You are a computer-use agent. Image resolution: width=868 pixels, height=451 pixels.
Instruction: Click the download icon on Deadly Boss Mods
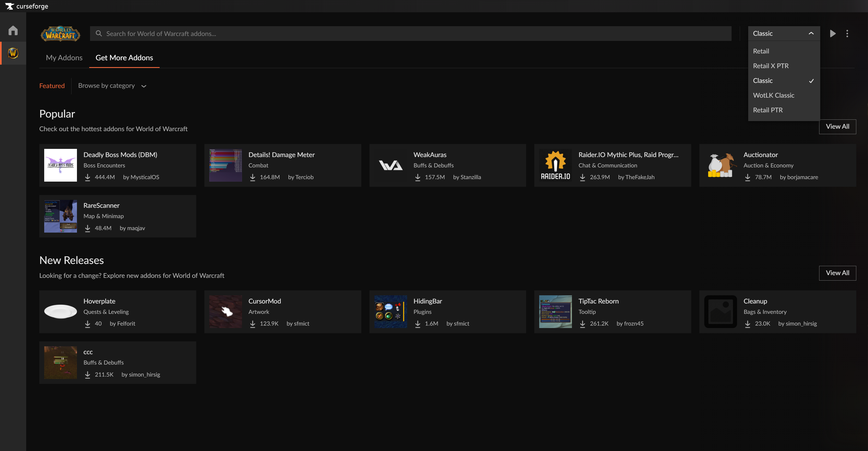tap(88, 177)
